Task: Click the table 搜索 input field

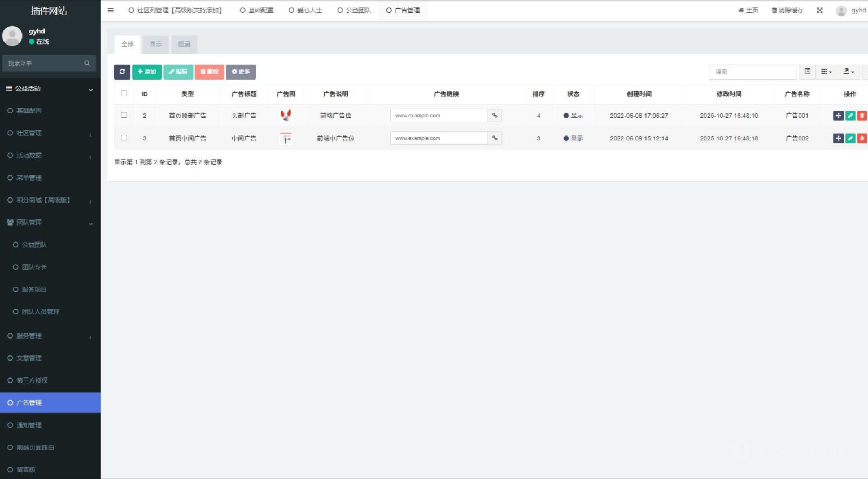Action: (x=752, y=72)
